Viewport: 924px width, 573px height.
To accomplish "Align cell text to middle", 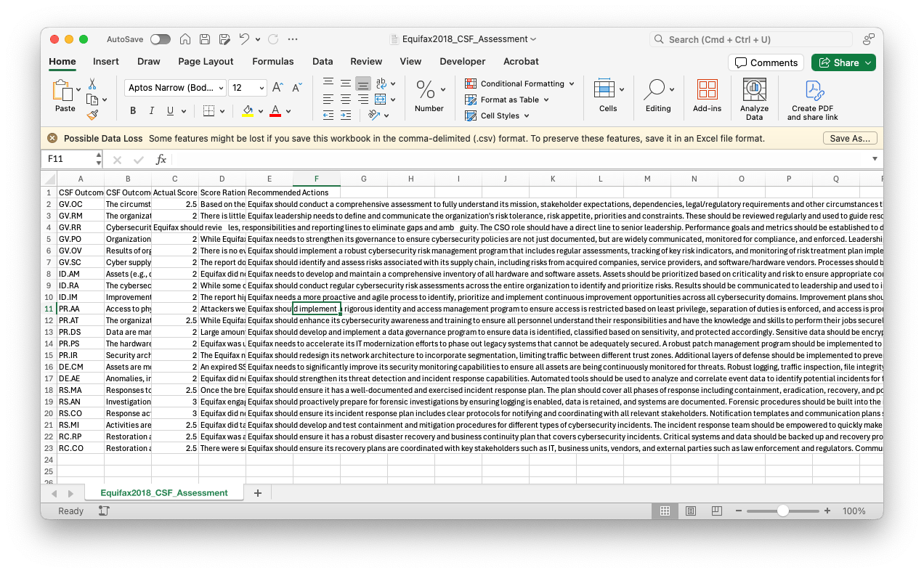I will [x=346, y=84].
